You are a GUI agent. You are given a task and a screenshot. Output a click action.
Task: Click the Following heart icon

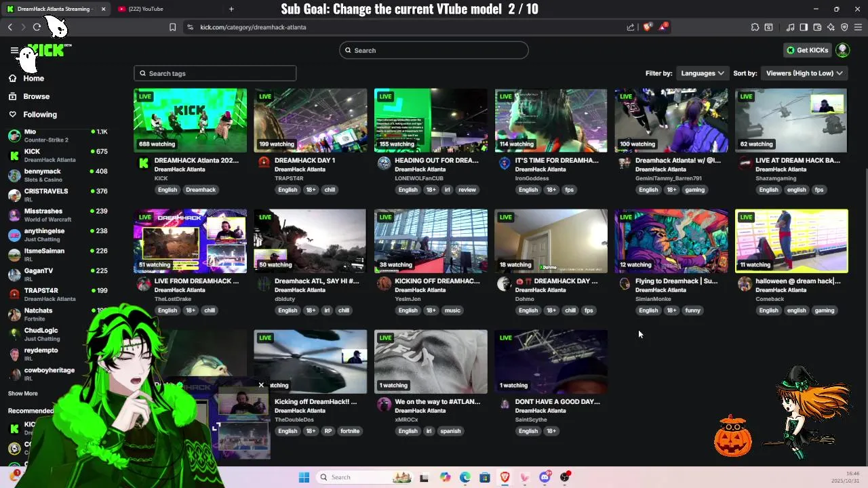pos(13,115)
